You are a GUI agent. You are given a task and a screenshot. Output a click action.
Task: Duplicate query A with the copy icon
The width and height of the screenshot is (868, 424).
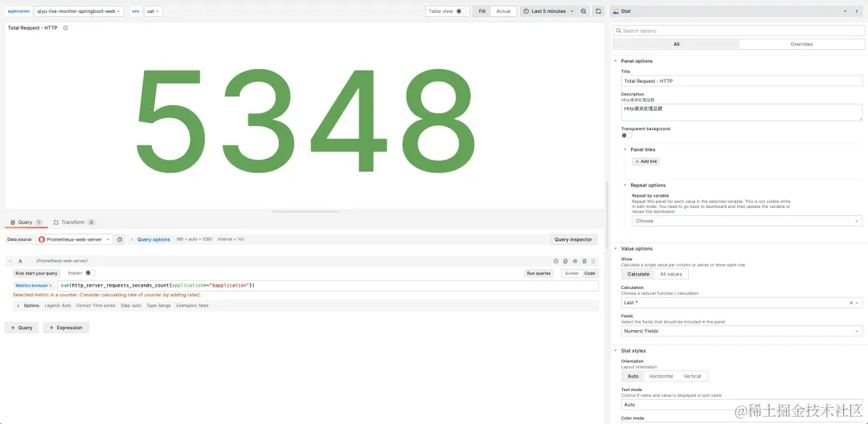tap(565, 261)
